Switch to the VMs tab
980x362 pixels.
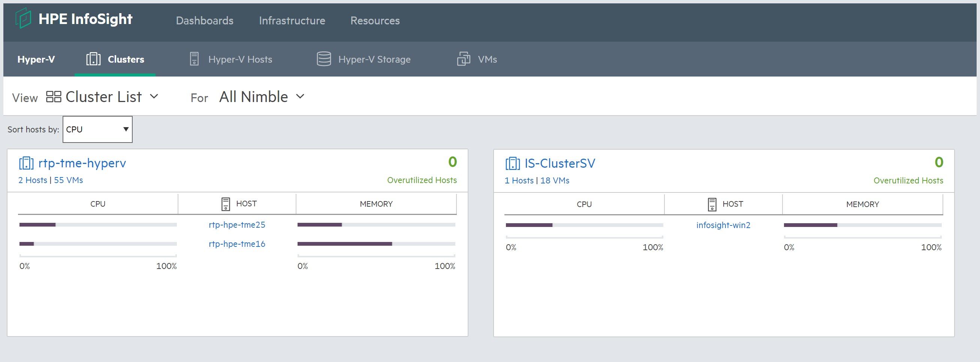coord(477,59)
